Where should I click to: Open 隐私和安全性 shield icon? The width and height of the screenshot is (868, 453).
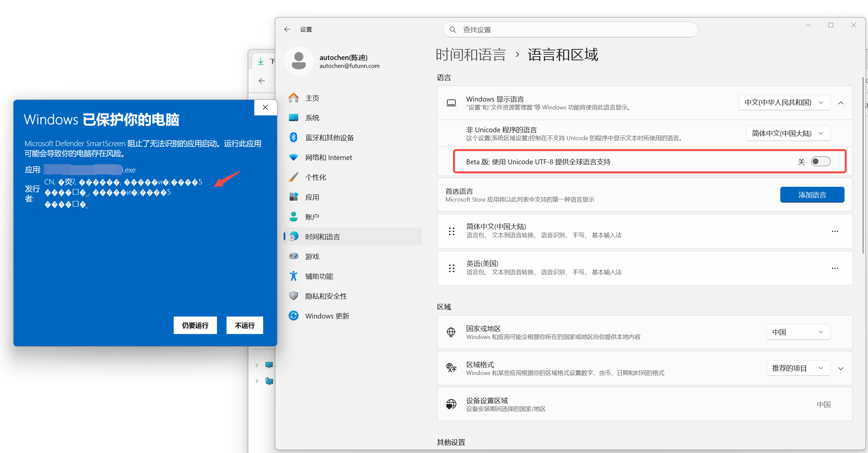[x=293, y=296]
